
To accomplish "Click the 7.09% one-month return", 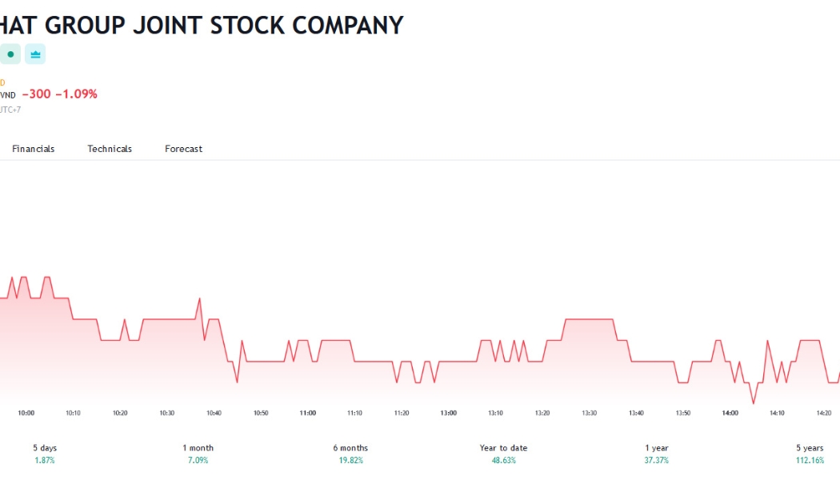I will click(x=198, y=460).
